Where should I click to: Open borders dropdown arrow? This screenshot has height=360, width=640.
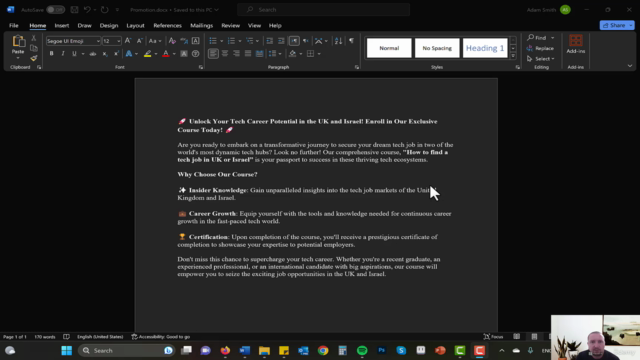tap(319, 53)
